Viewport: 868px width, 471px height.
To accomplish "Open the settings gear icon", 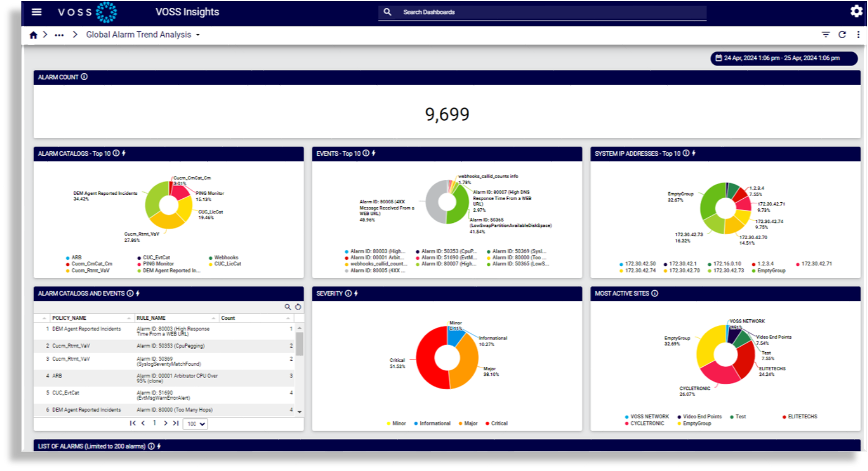I will (856, 11).
